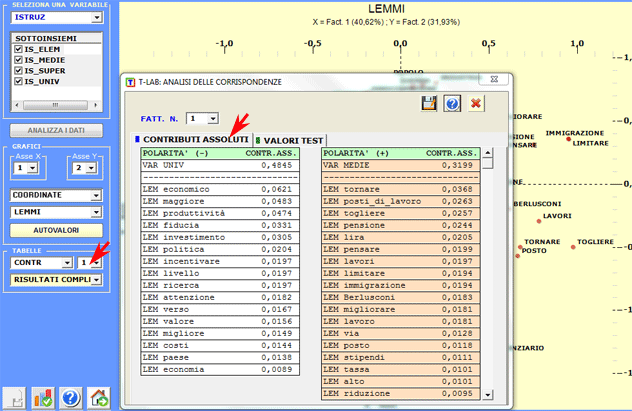Expand the RISULTATI COMPLI dropdown

(96, 280)
